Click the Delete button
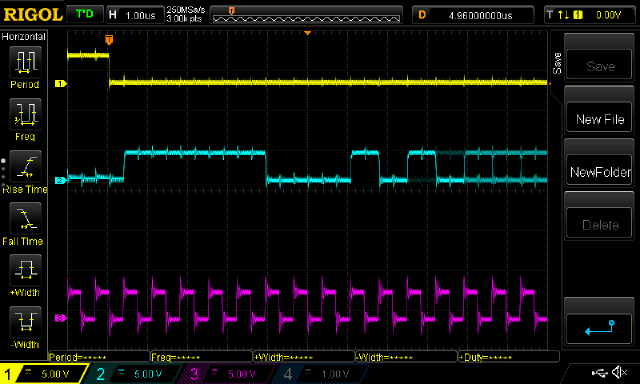This screenshot has height=384, width=640. [x=599, y=223]
